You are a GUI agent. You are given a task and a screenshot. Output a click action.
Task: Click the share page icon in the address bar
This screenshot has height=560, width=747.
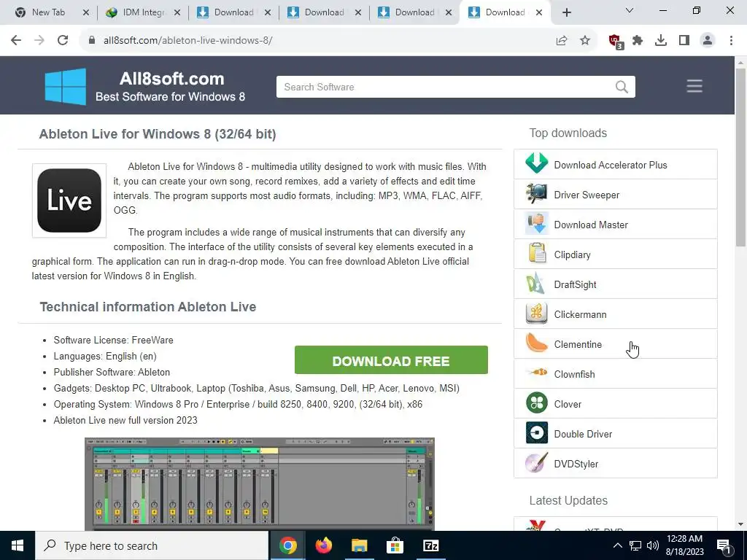click(x=562, y=41)
